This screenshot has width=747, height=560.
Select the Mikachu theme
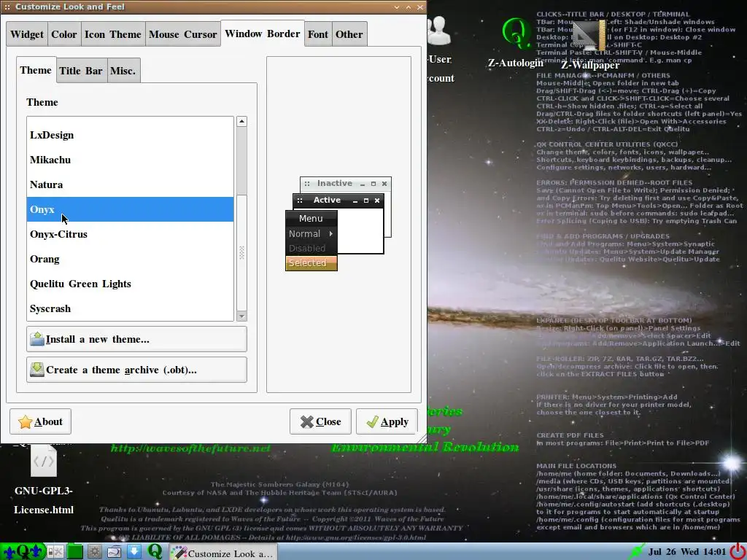pos(130,160)
